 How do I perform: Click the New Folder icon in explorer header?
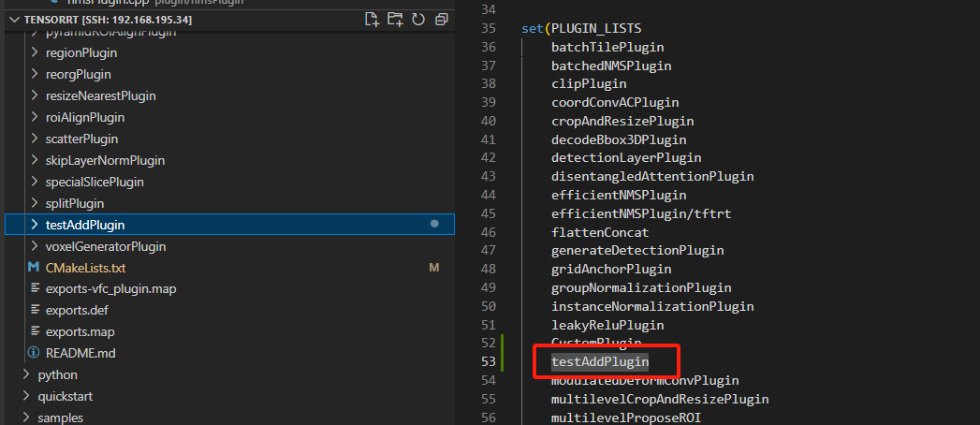click(394, 20)
